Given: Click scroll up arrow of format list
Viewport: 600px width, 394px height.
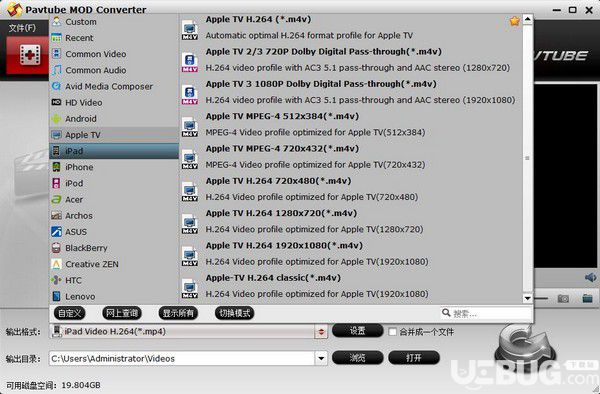Looking at the screenshot, I should [x=528, y=19].
